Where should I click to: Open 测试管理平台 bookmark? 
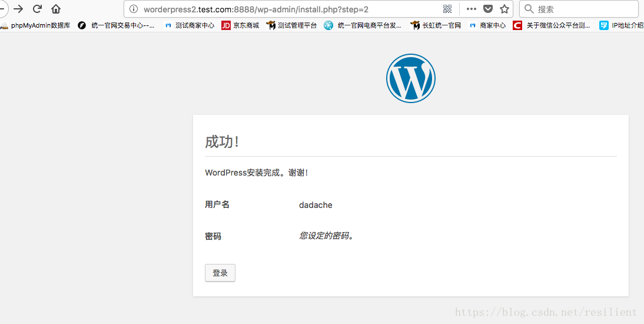pyautogui.click(x=291, y=25)
